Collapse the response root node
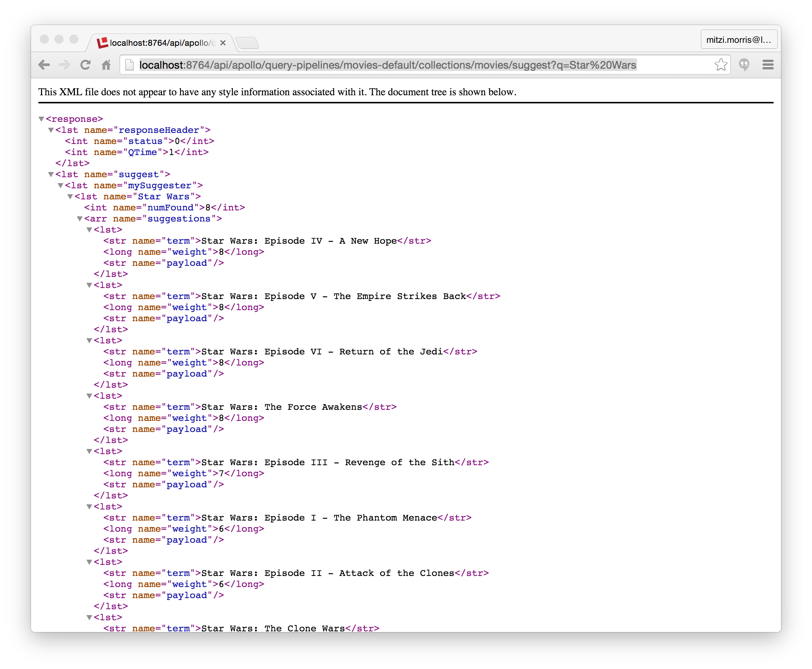Image resolution: width=812 pixels, height=669 pixels. click(41, 119)
